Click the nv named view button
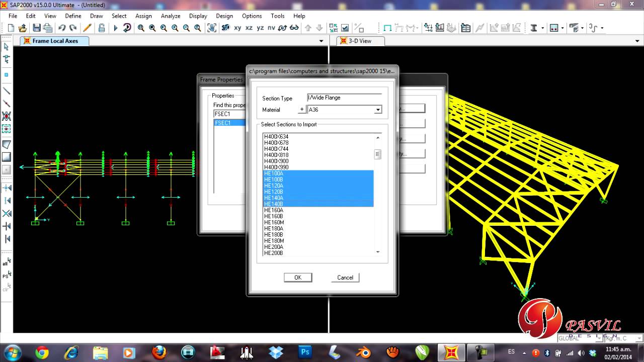 click(x=272, y=28)
